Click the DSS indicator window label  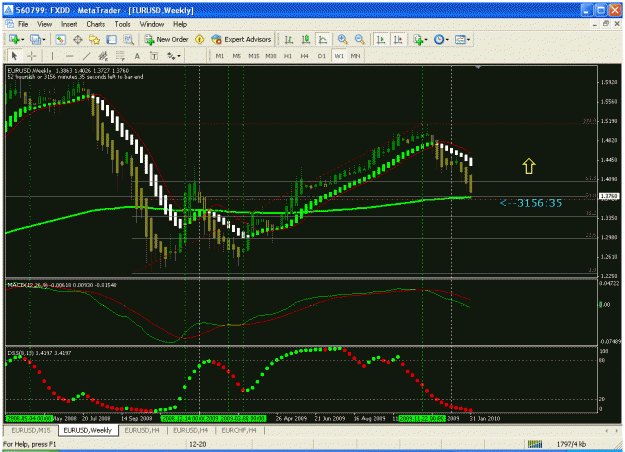point(39,353)
